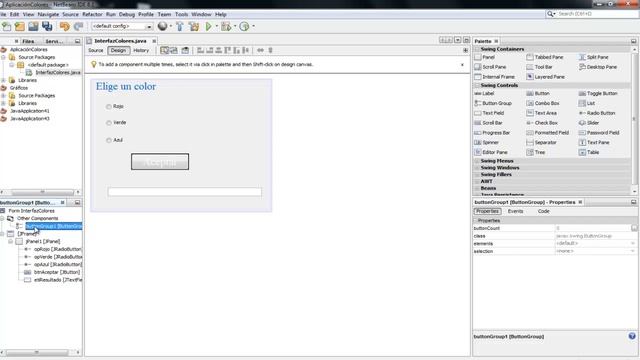
Task: Activate Selection Mode in design toolbar
Action: coord(164,50)
